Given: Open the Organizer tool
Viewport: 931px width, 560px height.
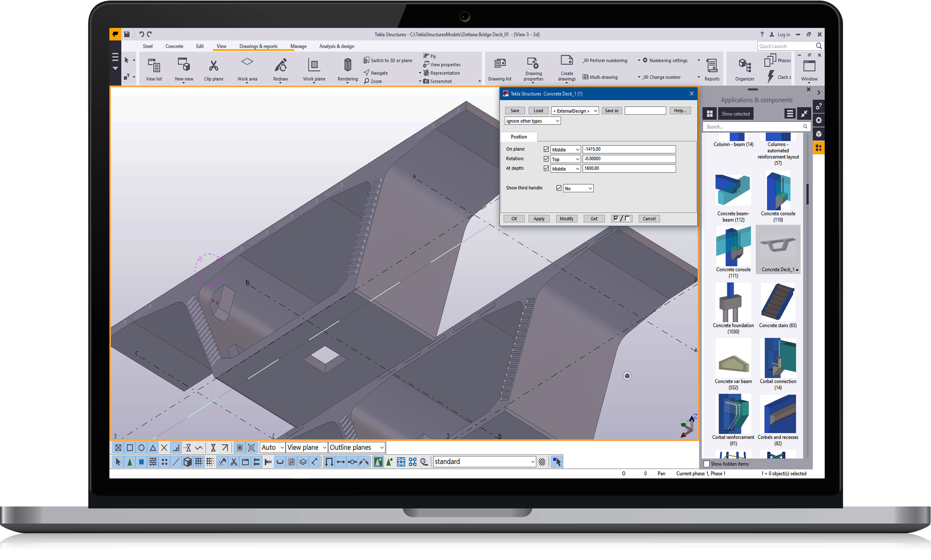Looking at the screenshot, I should tap(744, 66).
